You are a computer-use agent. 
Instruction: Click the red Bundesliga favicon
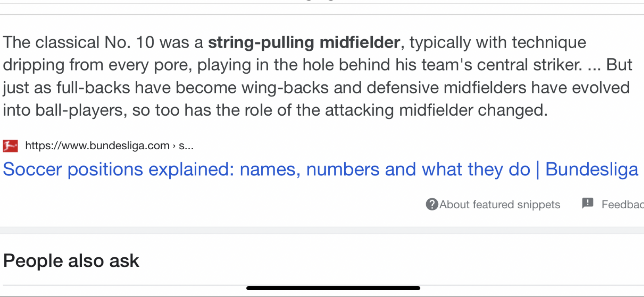[10, 146]
